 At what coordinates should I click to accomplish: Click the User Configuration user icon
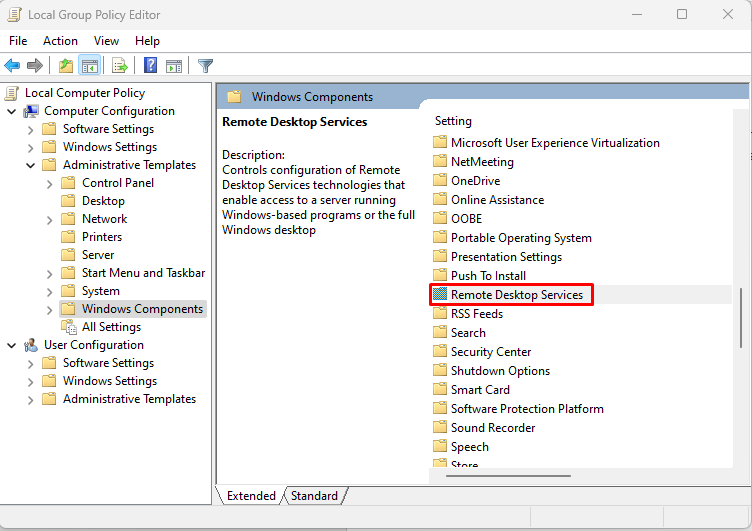31,345
